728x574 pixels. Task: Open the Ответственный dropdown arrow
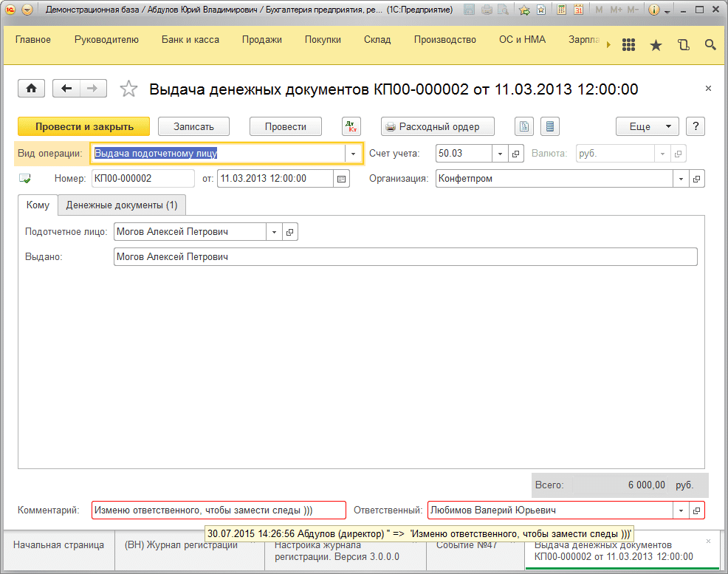coord(680,510)
